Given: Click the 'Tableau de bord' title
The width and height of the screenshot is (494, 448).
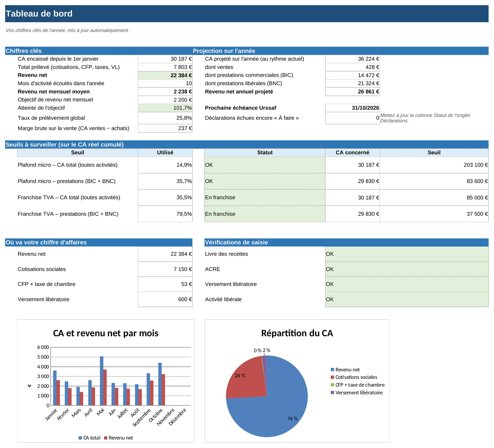Looking at the screenshot, I should pyautogui.click(x=39, y=14).
